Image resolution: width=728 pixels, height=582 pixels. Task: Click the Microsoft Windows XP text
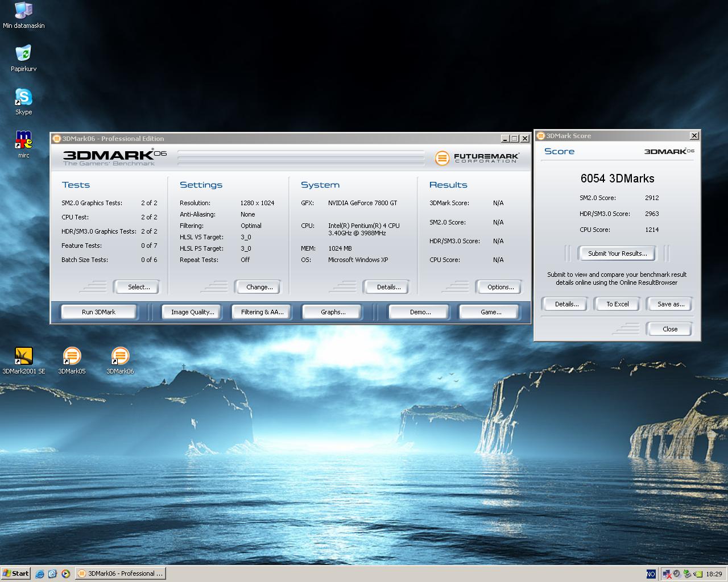358,260
